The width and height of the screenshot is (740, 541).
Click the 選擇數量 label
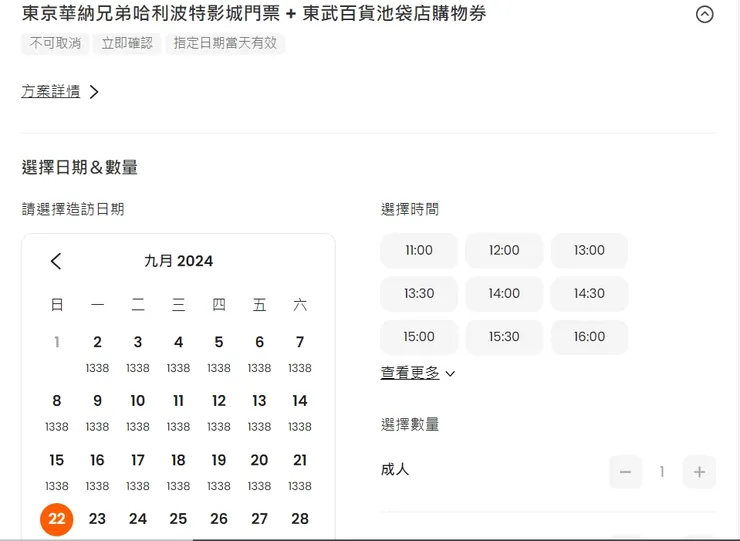tap(410, 424)
